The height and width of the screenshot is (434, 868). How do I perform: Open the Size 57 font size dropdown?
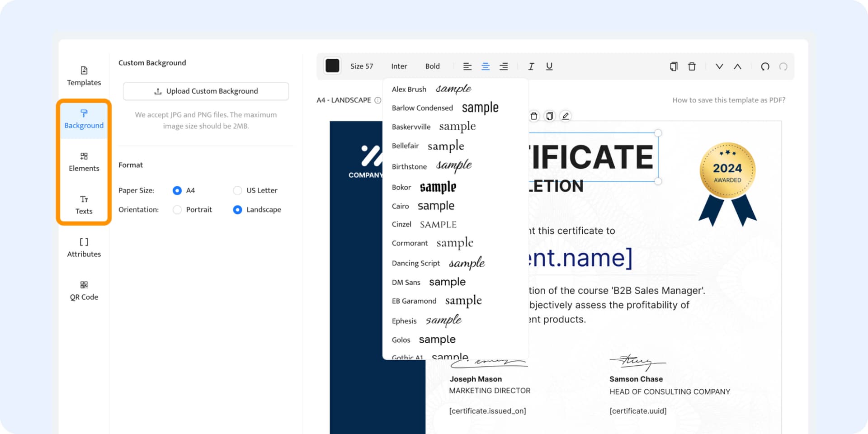tap(361, 66)
